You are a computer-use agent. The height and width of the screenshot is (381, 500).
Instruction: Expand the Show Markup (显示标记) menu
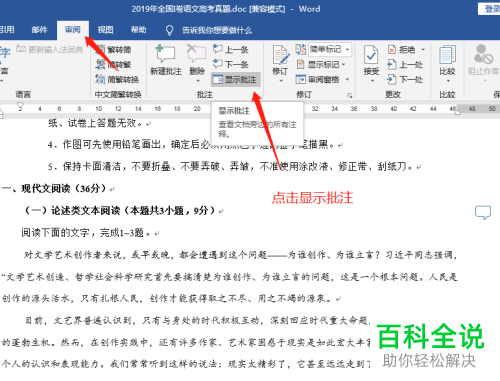pyautogui.click(x=321, y=64)
